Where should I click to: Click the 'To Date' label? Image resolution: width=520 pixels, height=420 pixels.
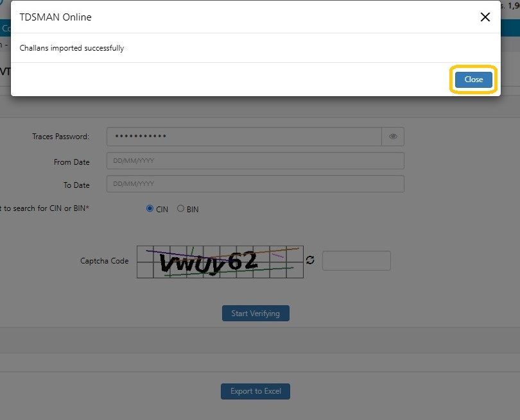pyautogui.click(x=76, y=185)
